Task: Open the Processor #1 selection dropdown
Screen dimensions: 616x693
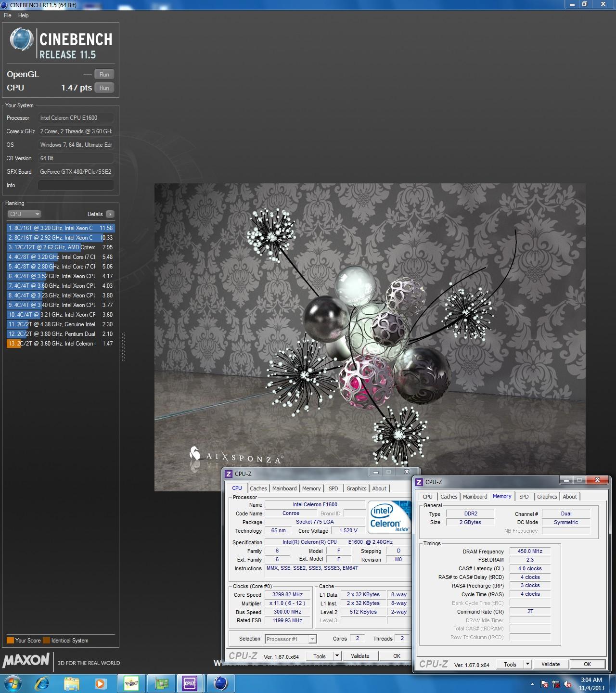Action: (291, 639)
